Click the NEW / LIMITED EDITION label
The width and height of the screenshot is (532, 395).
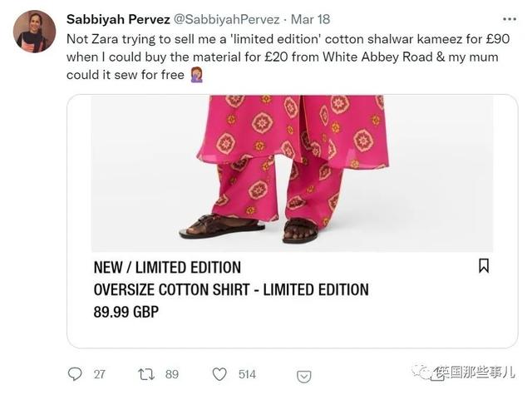167,268
